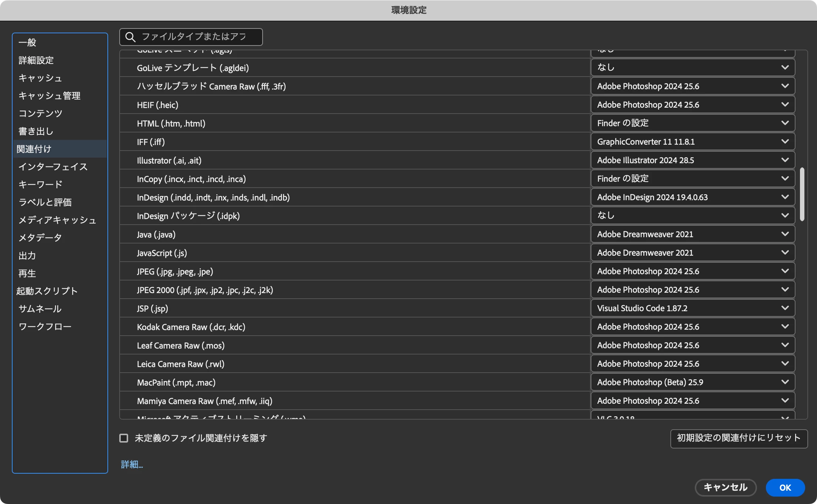Open the JSP Visual Studio Code dropdown
Viewport: 817px width, 504px height.
click(692, 308)
